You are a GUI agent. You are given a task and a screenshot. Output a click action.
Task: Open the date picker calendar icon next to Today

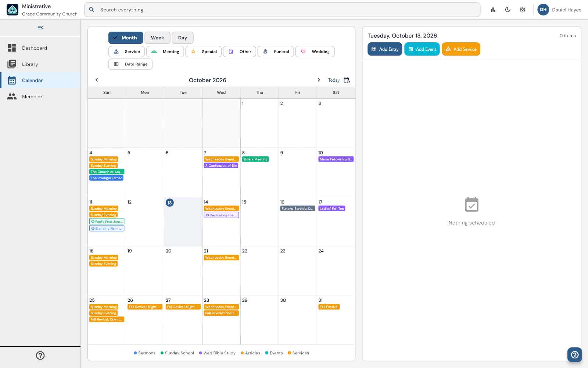[347, 80]
